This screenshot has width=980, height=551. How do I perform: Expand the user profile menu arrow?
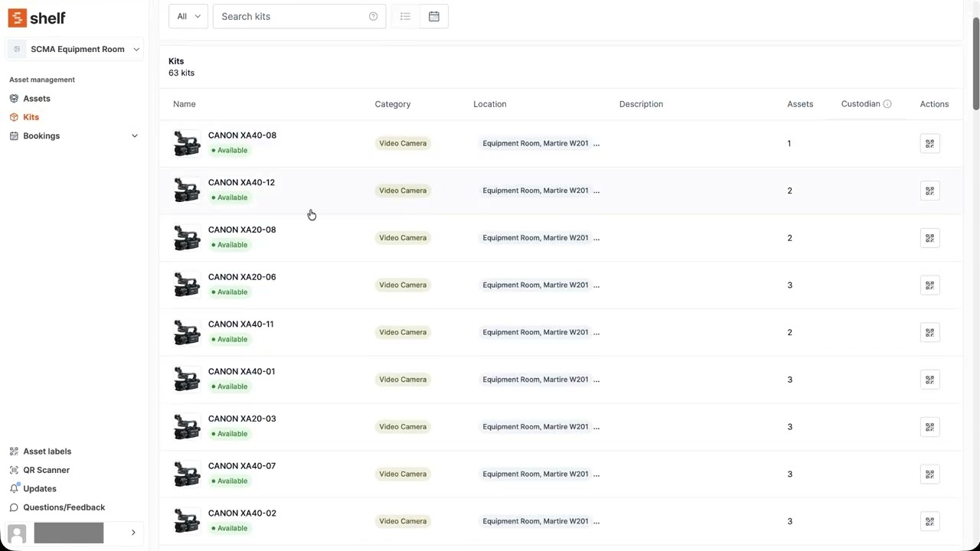[133, 533]
